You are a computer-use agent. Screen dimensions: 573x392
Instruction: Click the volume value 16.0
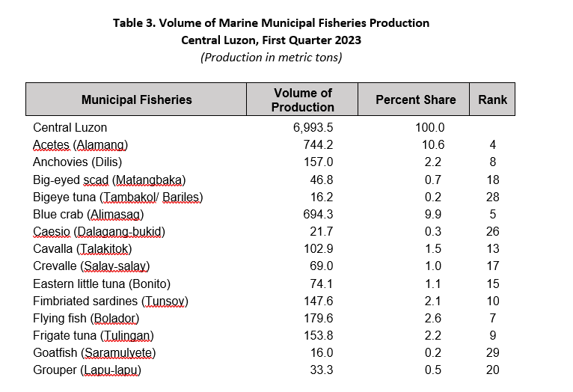(322, 352)
